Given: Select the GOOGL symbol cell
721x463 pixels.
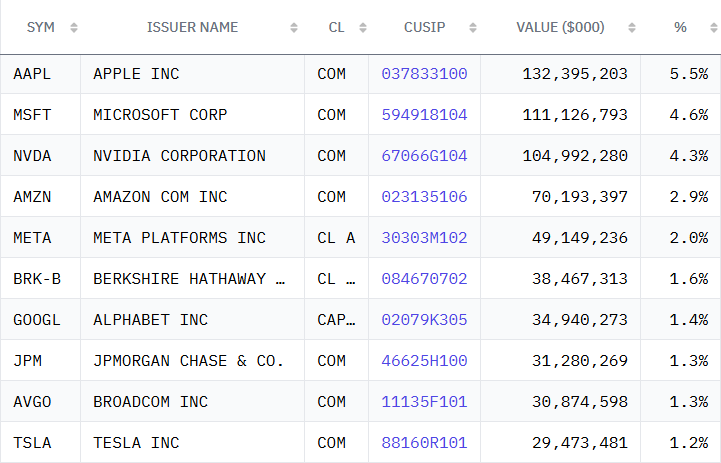Looking at the screenshot, I should pos(40,320).
